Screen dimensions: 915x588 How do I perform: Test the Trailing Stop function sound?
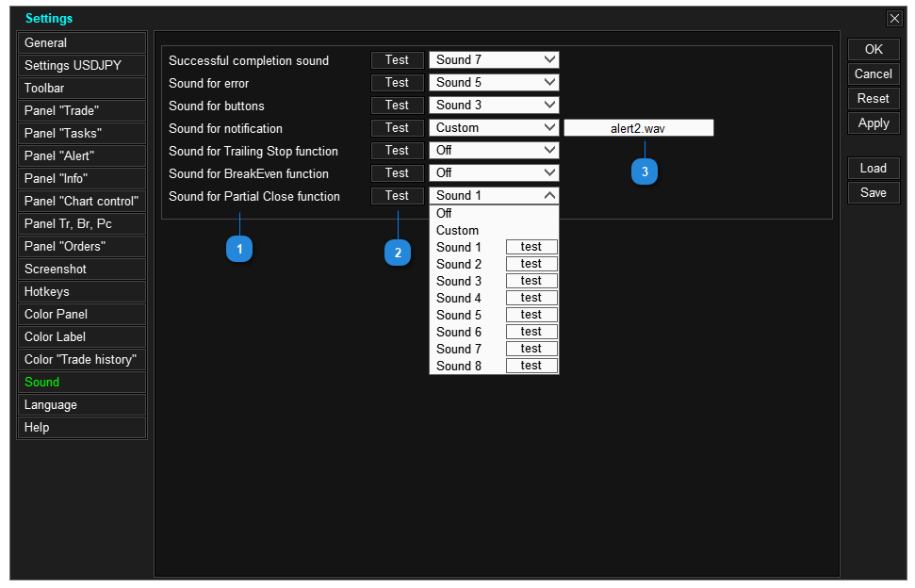pos(398,151)
